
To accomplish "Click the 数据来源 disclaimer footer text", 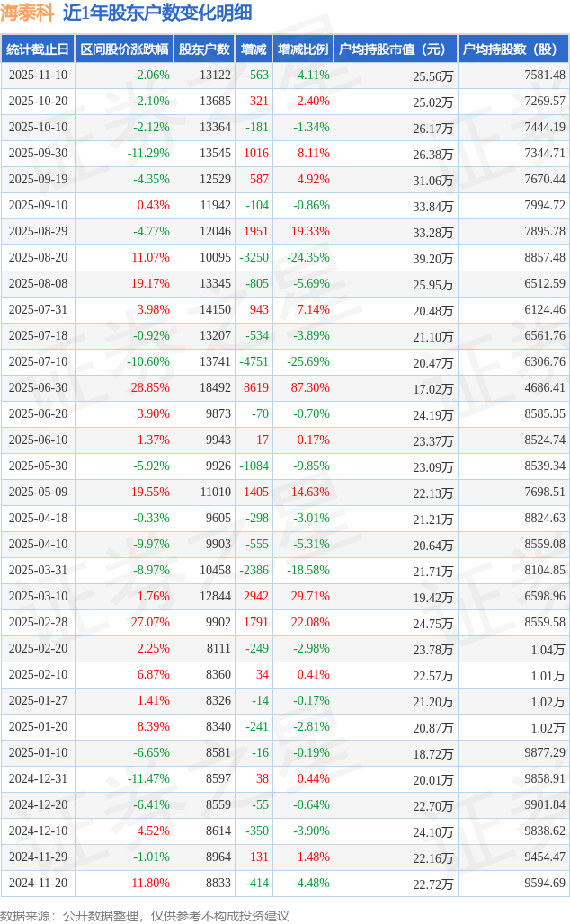I will pos(145,915).
